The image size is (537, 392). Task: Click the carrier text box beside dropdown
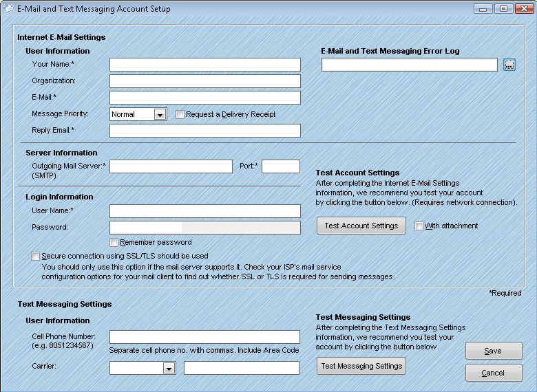pos(242,368)
